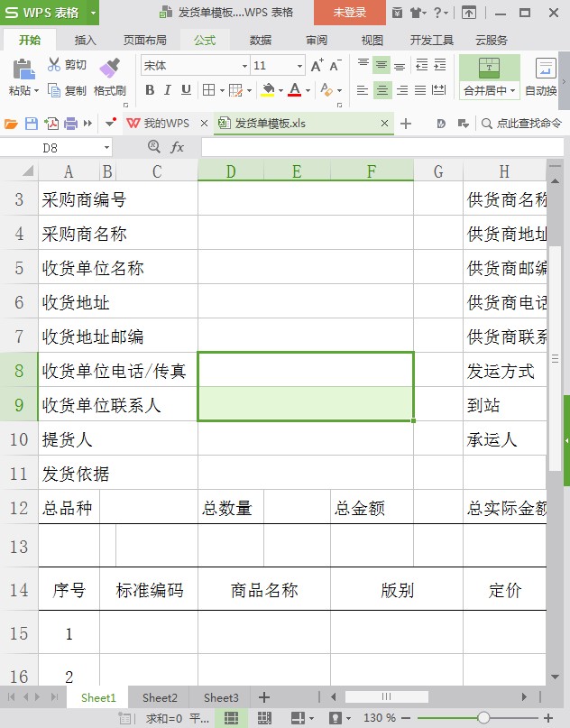Viewport: 570px width, 728px height.
Task: Click the insert function fx icon
Action: (178, 148)
